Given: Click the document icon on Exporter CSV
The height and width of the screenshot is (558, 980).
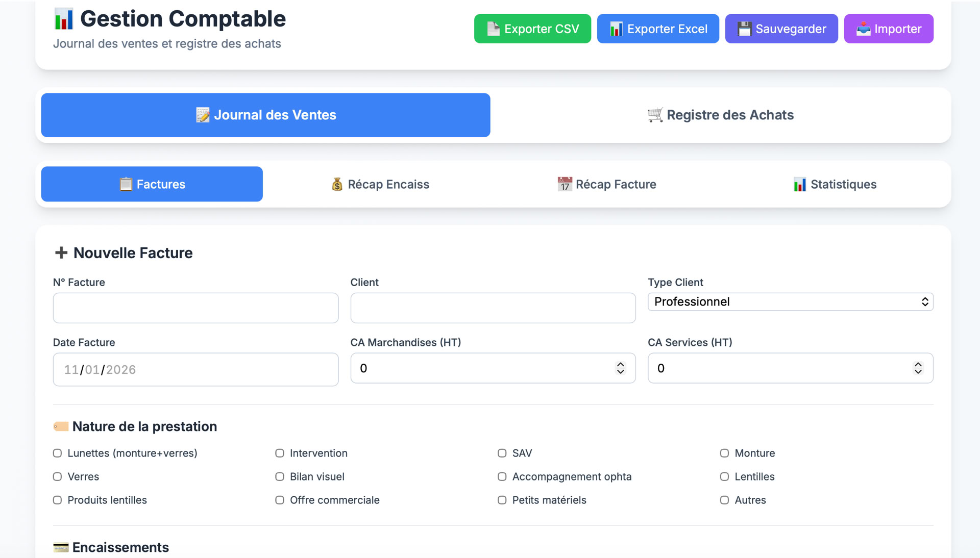Looking at the screenshot, I should click(x=493, y=29).
